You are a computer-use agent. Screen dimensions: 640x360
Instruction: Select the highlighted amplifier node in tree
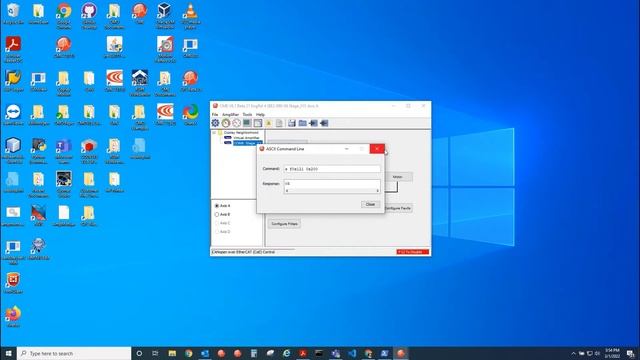coord(247,143)
